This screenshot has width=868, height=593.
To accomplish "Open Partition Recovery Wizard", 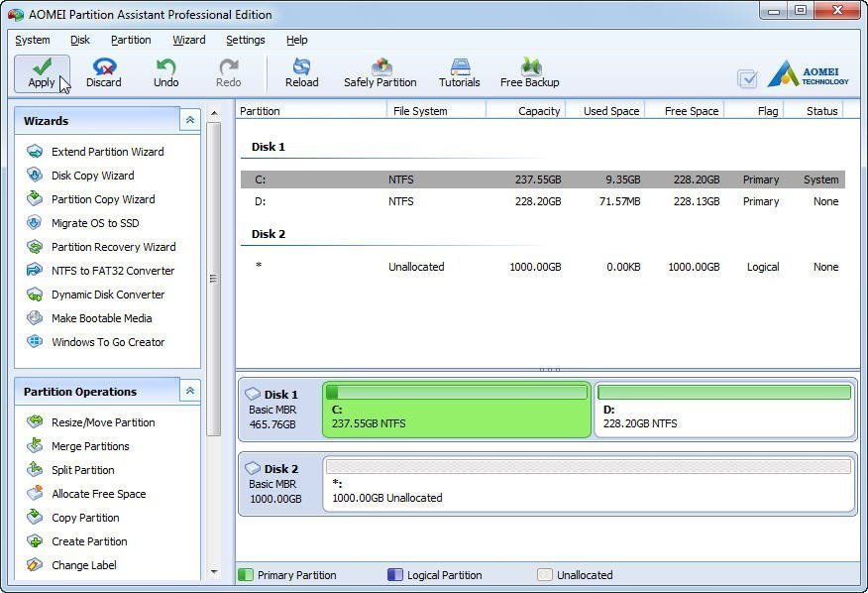I will (101, 247).
